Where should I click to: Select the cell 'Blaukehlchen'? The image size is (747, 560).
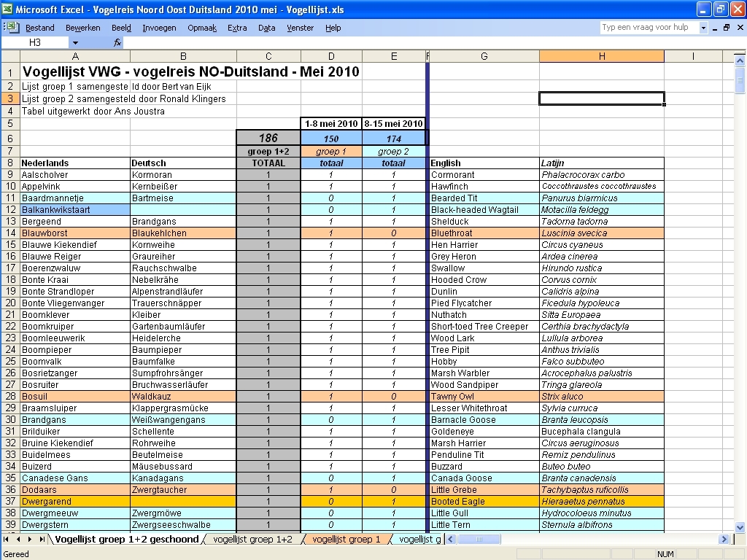click(x=183, y=233)
